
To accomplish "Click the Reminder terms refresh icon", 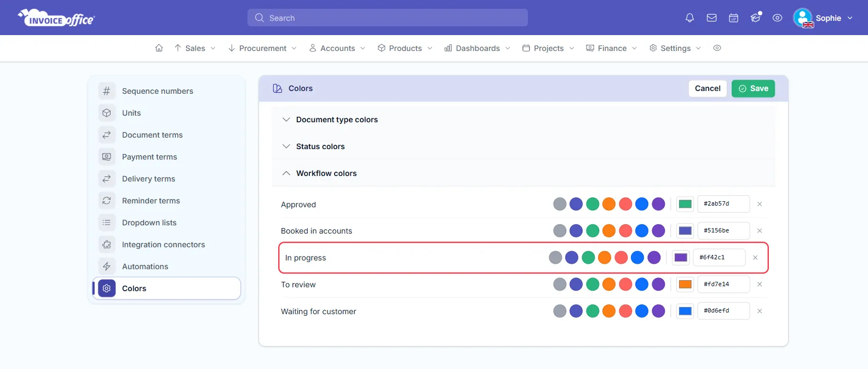I will pyautogui.click(x=107, y=201).
